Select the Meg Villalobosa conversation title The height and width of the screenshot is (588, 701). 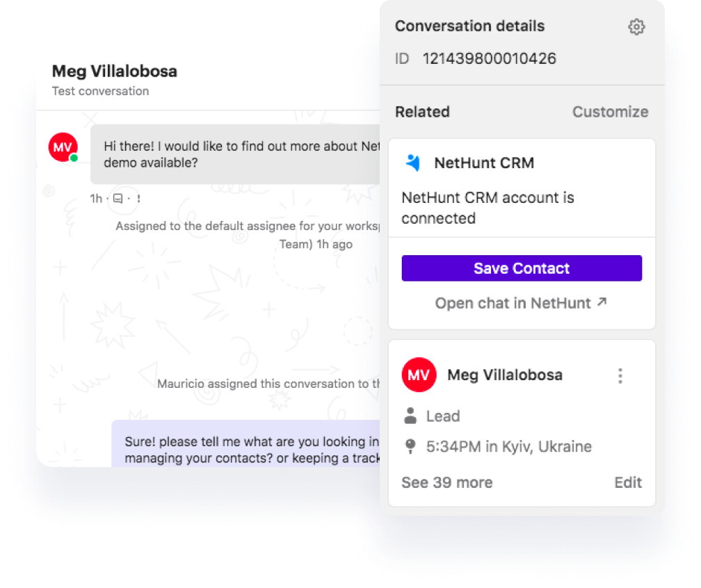115,72
